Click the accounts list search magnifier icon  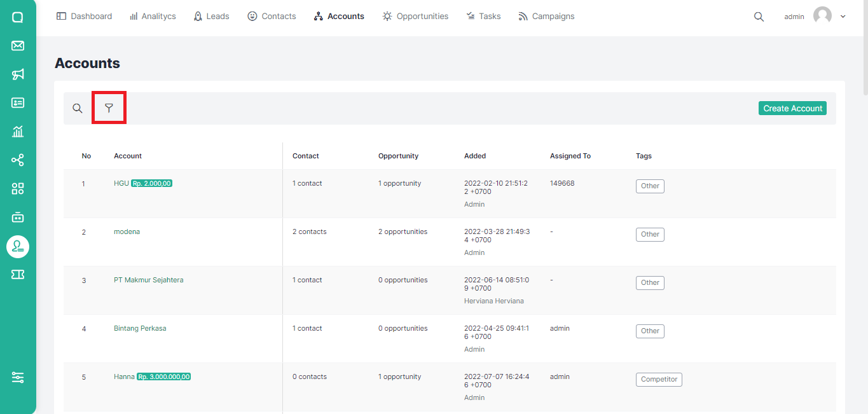click(78, 108)
